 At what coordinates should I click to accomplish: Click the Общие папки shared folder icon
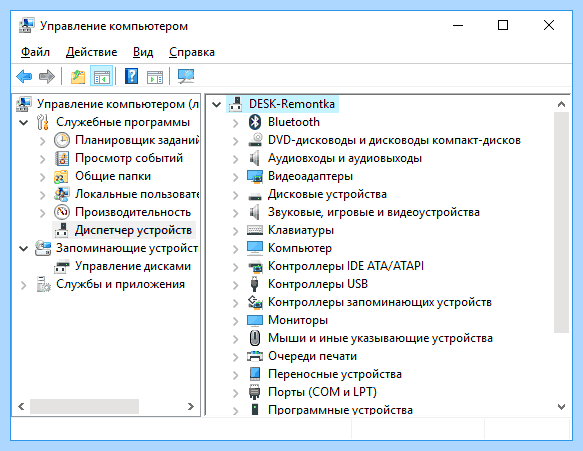point(61,176)
